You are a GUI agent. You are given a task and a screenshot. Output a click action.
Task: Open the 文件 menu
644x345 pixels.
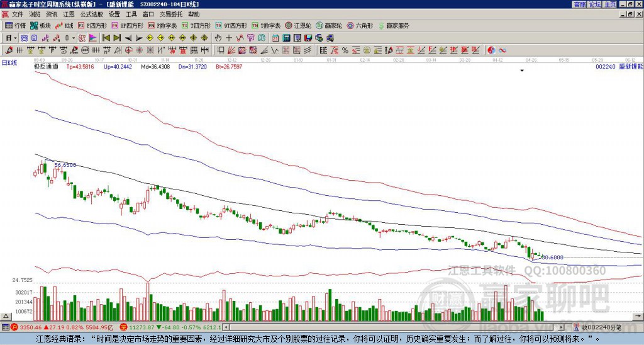(18, 14)
